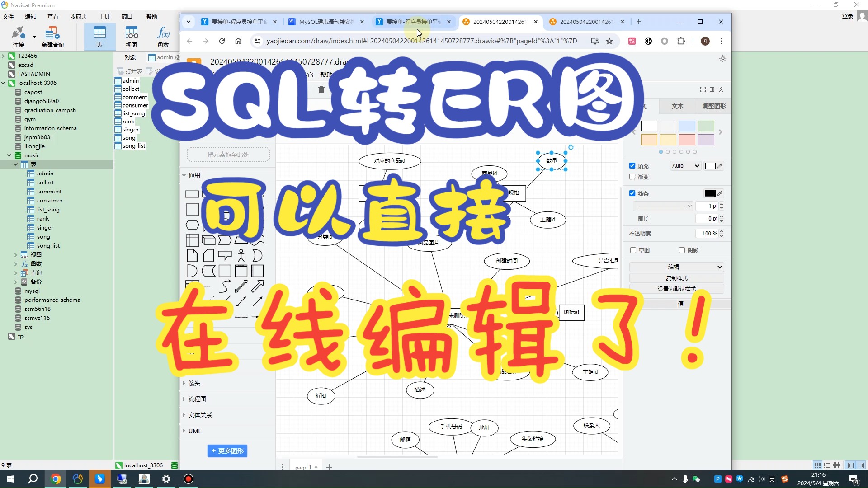Open the Navicat 文件 (File) menu

(x=8, y=16)
